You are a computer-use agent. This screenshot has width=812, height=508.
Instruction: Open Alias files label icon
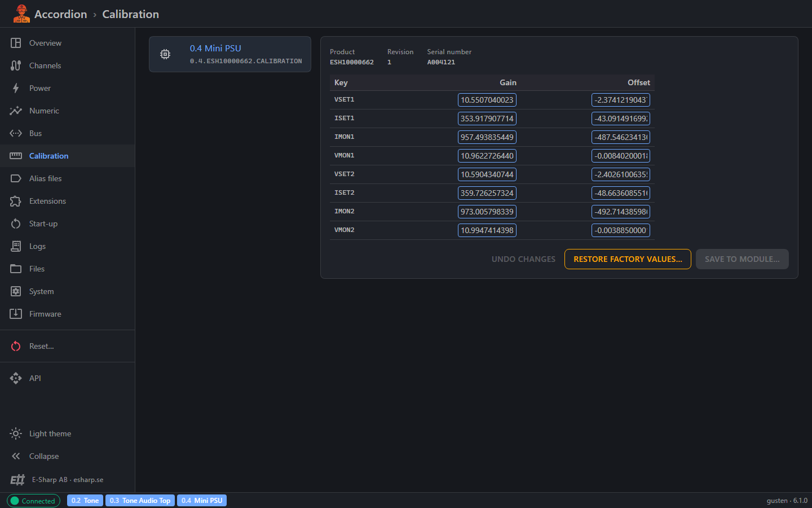tap(16, 178)
